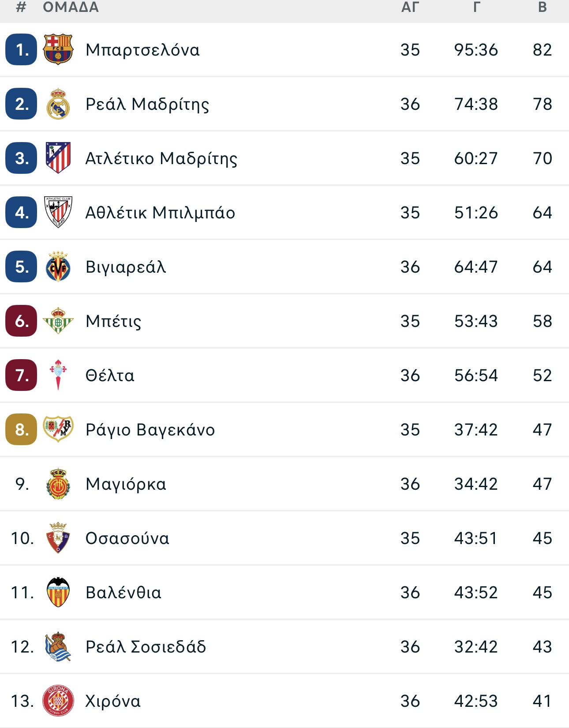Tap the Real Madrid crest icon
The width and height of the screenshot is (569, 728).
pos(58,104)
